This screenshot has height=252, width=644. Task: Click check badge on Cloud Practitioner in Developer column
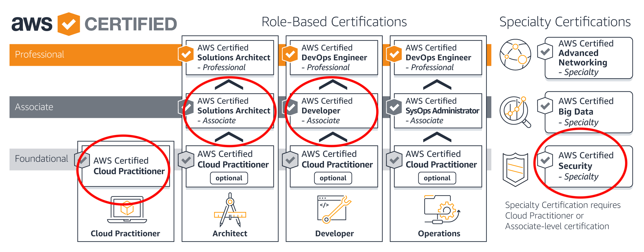290,160
